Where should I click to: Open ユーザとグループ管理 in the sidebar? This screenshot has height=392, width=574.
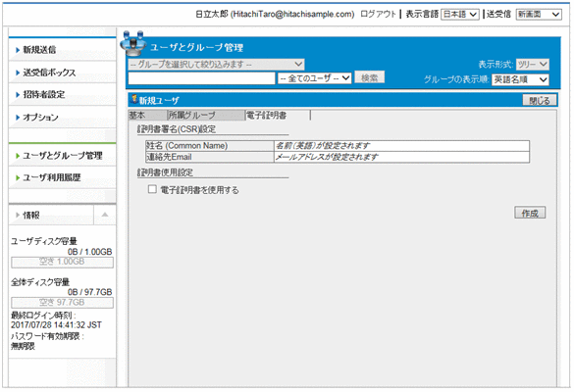tap(63, 156)
